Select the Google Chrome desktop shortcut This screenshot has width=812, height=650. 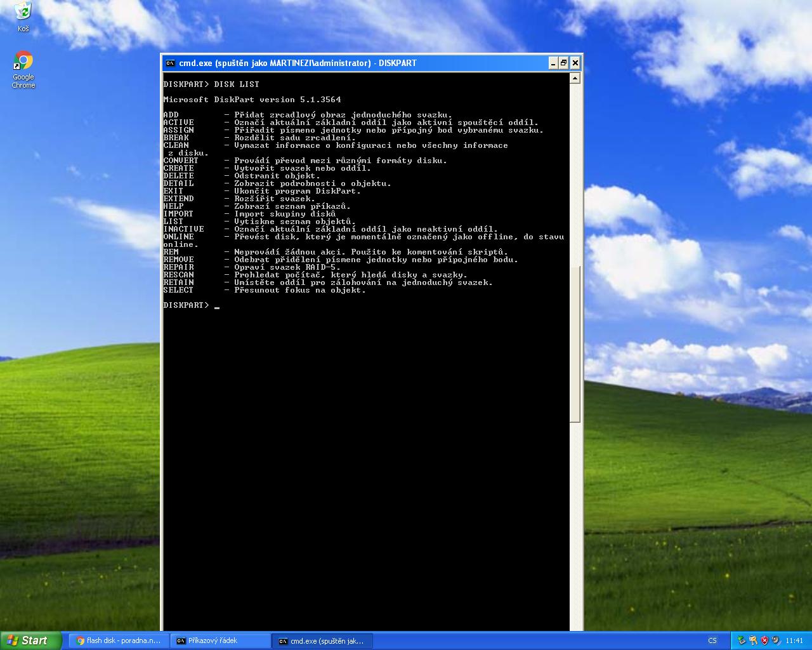[x=23, y=70]
